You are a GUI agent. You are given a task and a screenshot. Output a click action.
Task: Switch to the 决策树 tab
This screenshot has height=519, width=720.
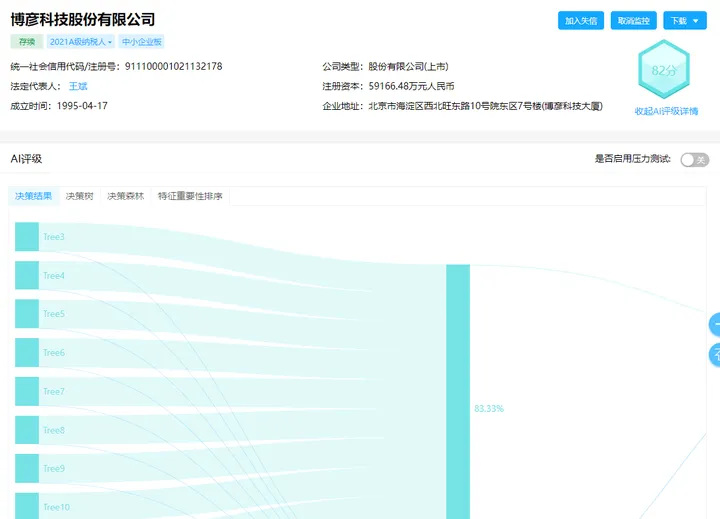coord(80,196)
